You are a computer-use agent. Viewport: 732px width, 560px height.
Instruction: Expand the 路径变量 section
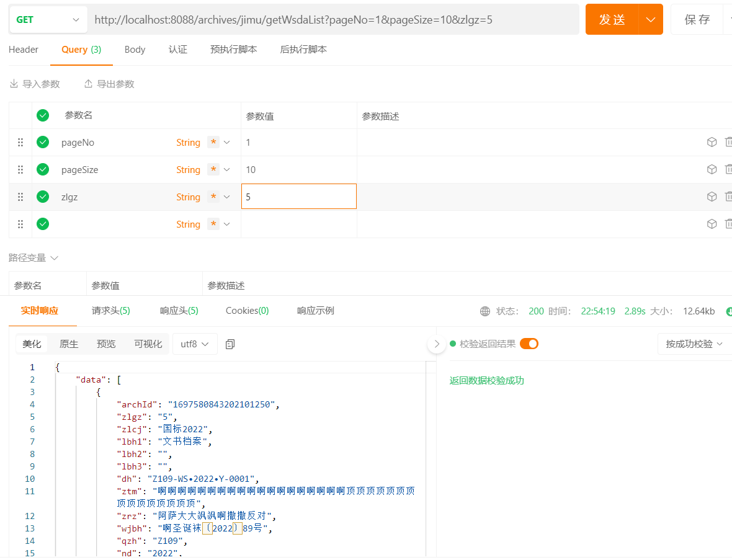coord(33,258)
